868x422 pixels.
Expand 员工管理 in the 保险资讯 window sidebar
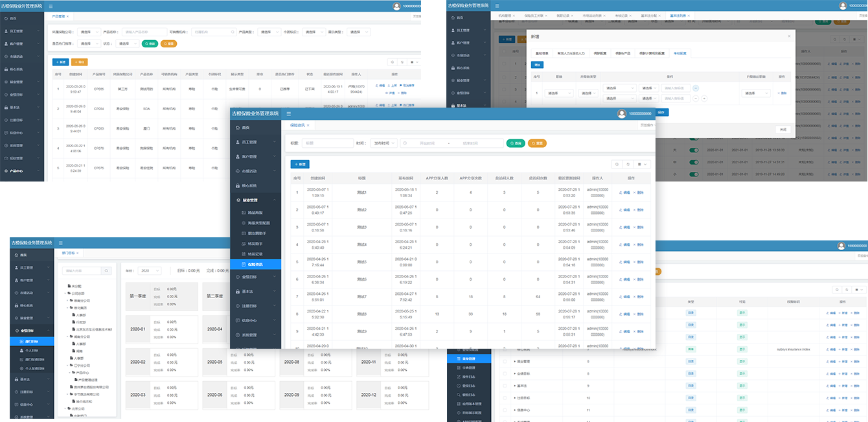pos(256,142)
